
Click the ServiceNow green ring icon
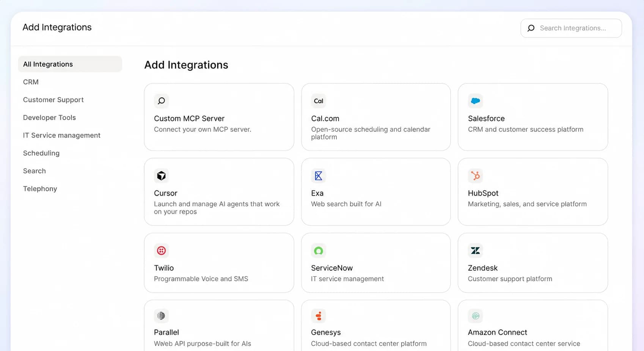319,251
